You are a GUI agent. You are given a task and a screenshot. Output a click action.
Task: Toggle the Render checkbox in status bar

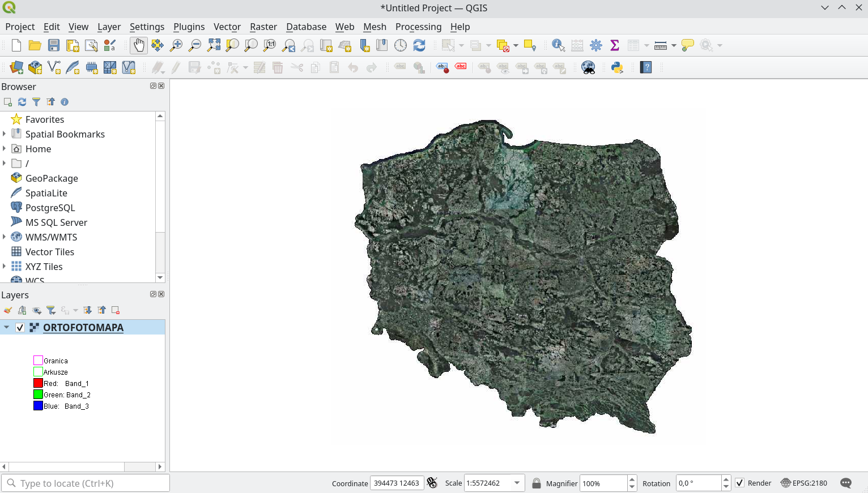pos(740,483)
